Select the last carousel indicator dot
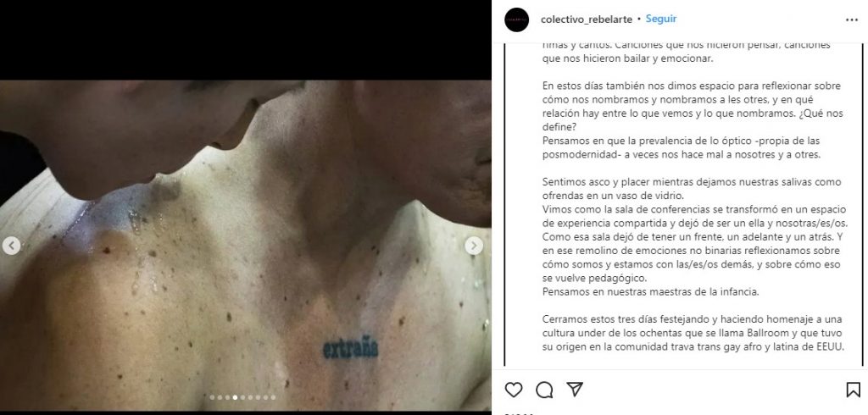This screenshot has width=868, height=415. [274, 397]
